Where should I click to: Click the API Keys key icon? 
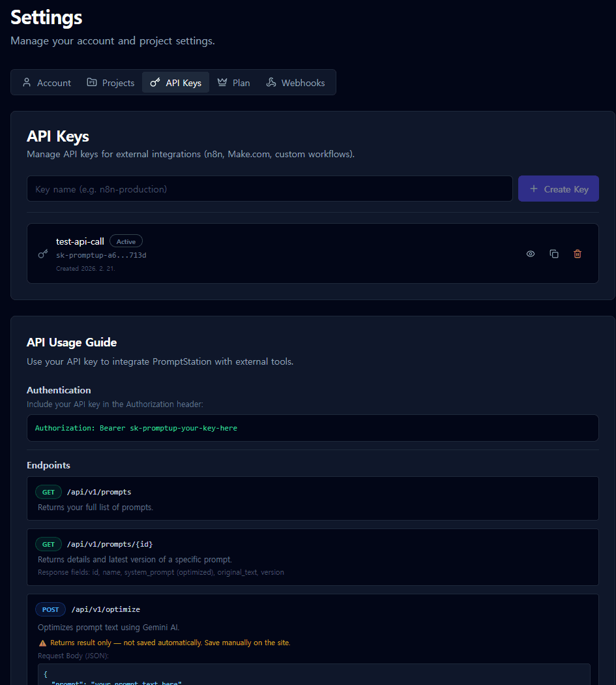pyautogui.click(x=155, y=82)
